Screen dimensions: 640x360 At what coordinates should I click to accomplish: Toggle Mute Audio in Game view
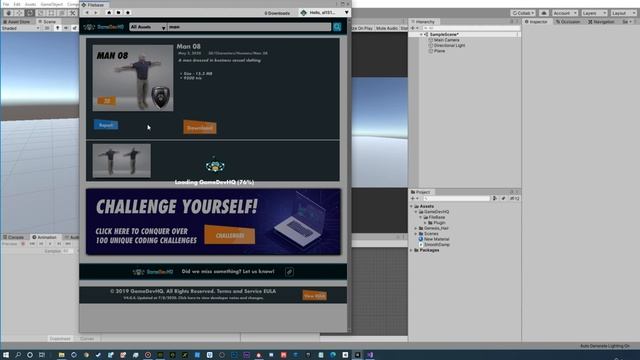click(387, 28)
